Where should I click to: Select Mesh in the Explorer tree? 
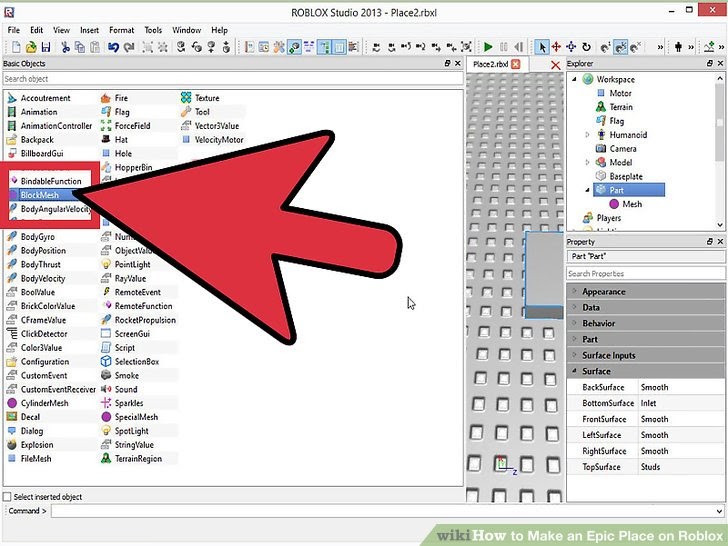[x=632, y=204]
